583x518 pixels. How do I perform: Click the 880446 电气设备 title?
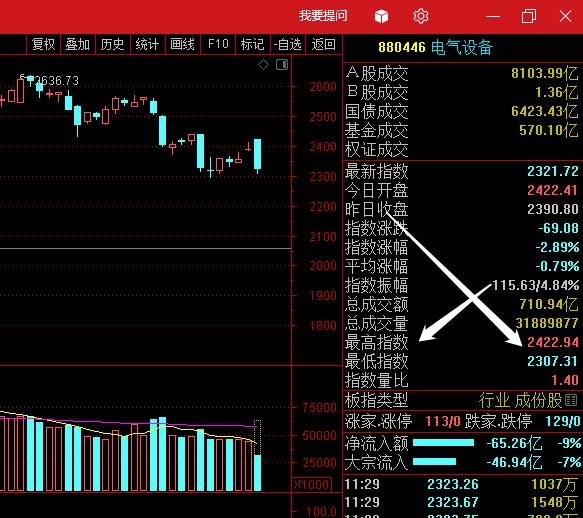(435, 47)
